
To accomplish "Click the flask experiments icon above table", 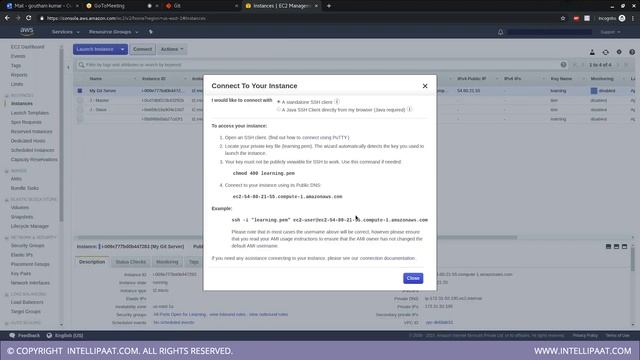I will (x=592, y=52).
